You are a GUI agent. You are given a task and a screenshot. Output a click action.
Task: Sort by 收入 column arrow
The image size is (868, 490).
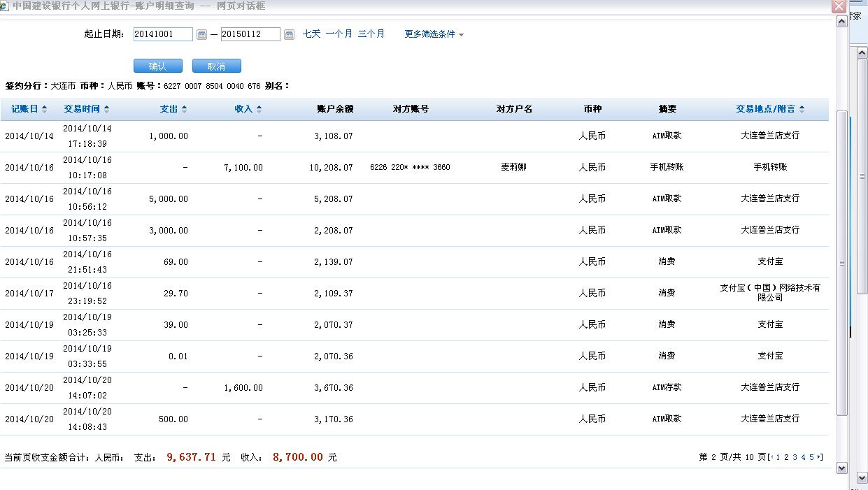(x=259, y=109)
